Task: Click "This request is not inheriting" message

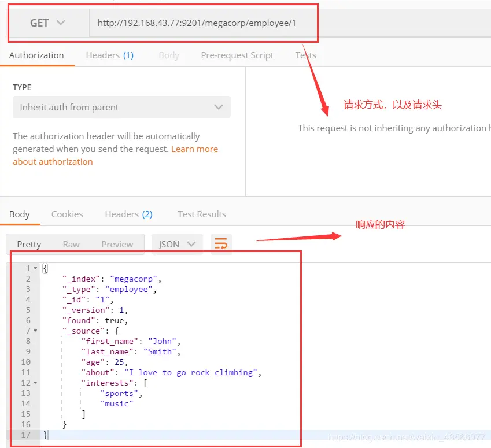Action: point(394,128)
